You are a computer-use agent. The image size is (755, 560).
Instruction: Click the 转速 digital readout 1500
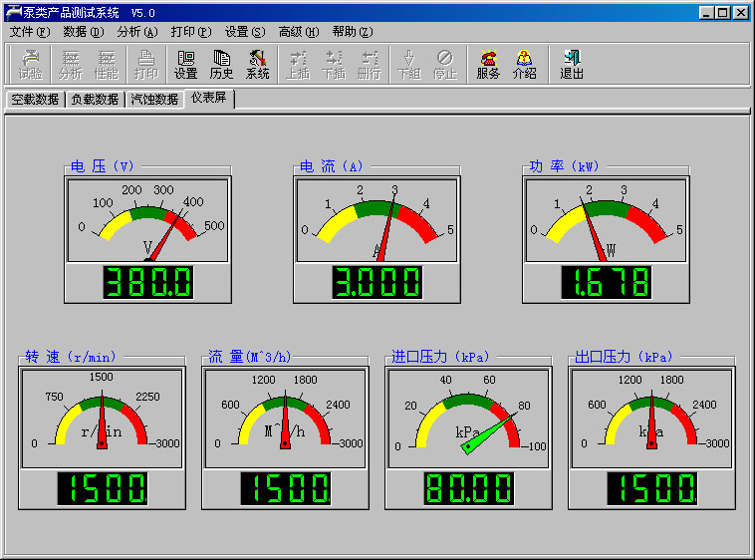[103, 488]
